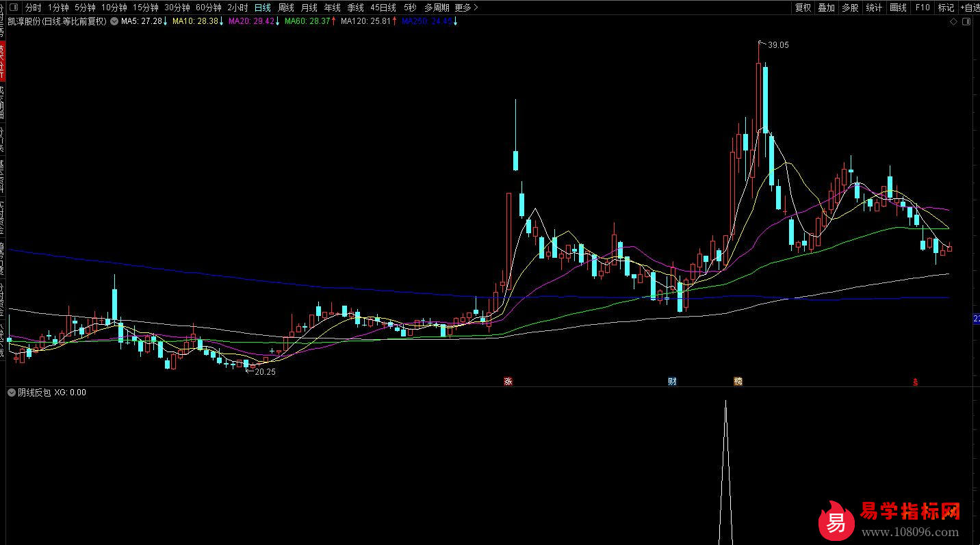Click the 多股 multi-stock button
Screen dimensions: 980x545
click(850, 8)
